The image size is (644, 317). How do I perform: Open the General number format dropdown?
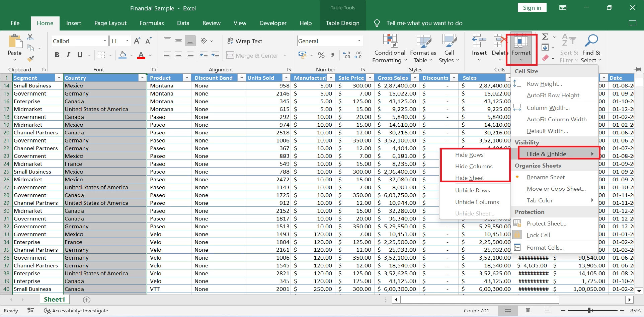click(359, 41)
